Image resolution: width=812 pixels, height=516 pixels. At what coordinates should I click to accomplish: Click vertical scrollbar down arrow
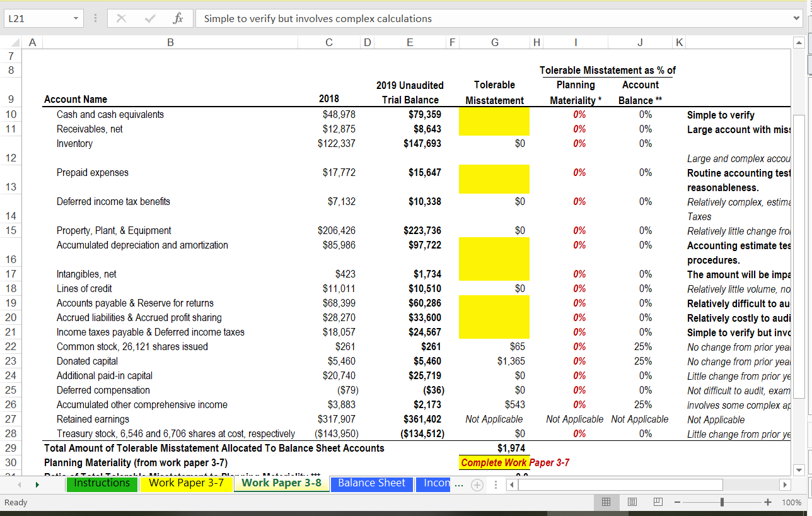coord(799,470)
